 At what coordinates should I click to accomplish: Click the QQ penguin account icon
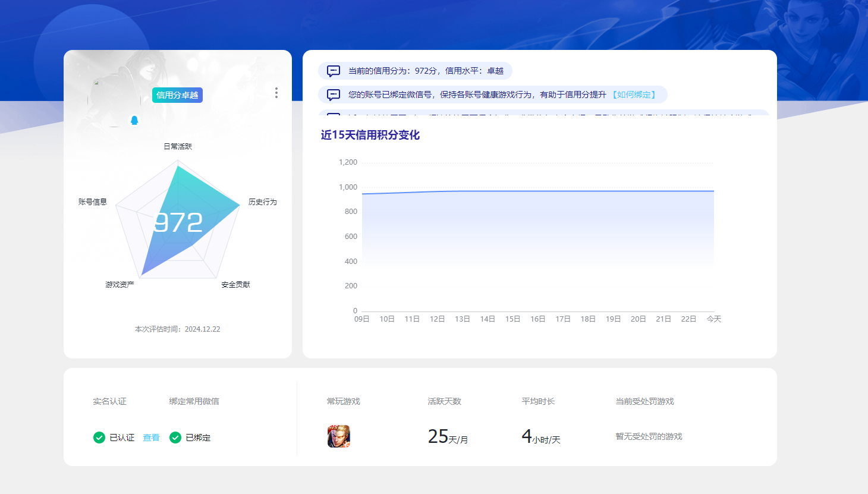click(x=134, y=120)
